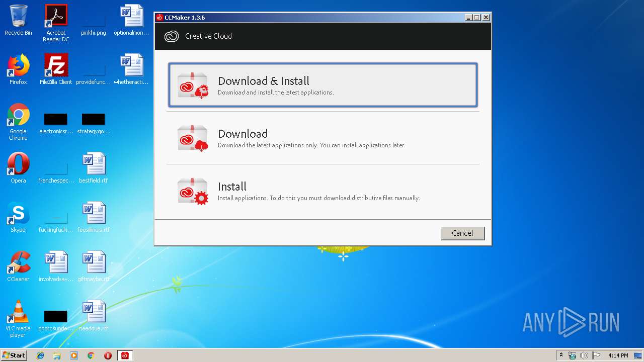Select the VLC media player shortcut
The image size is (644, 362).
pyautogui.click(x=18, y=319)
